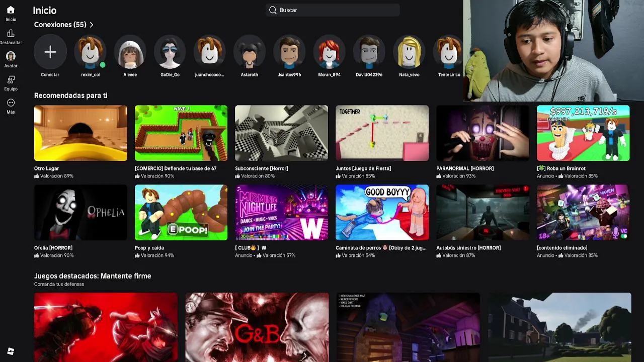Click the Conexiones (55) heading link
This screenshot has width=644, height=362.
pyautogui.click(x=60, y=25)
